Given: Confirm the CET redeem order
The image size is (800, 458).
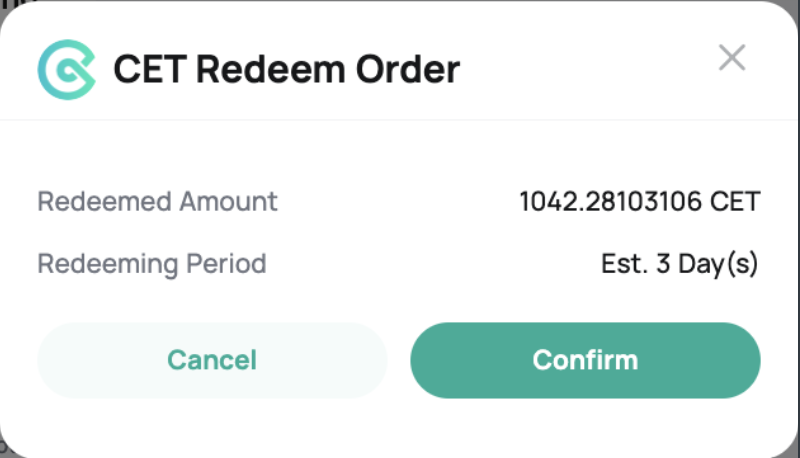Looking at the screenshot, I should click(585, 360).
